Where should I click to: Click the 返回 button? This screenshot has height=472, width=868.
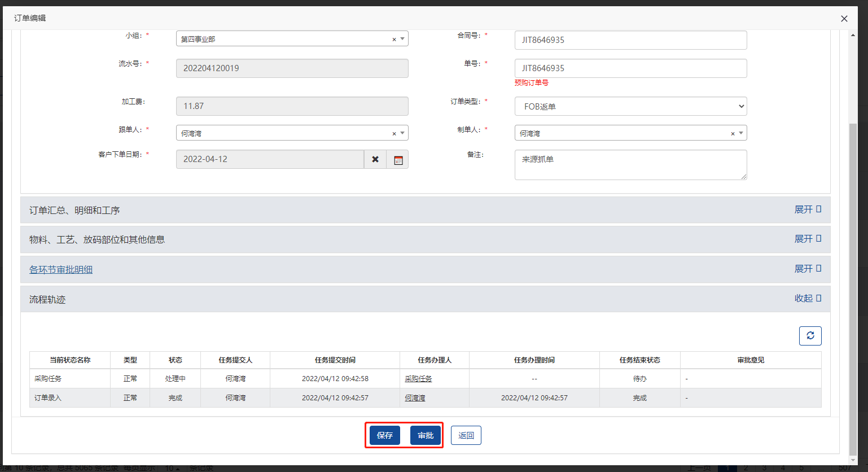(466, 435)
